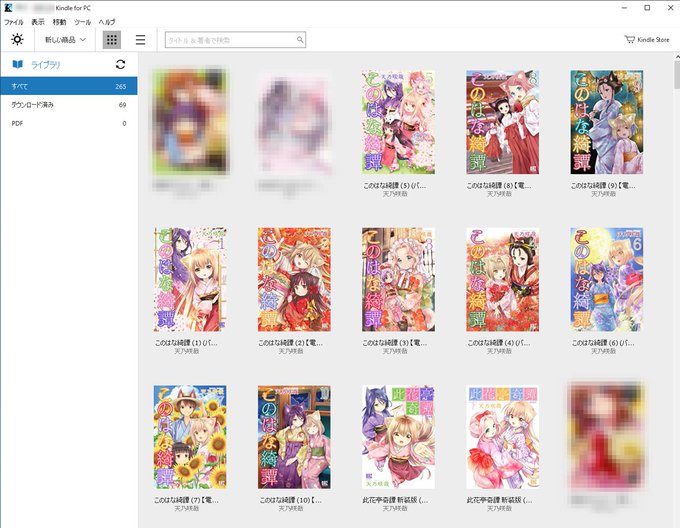Image resolution: width=680 pixels, height=528 pixels.
Task: Open このはな綺譚 volume 6 cover
Action: coord(607,280)
